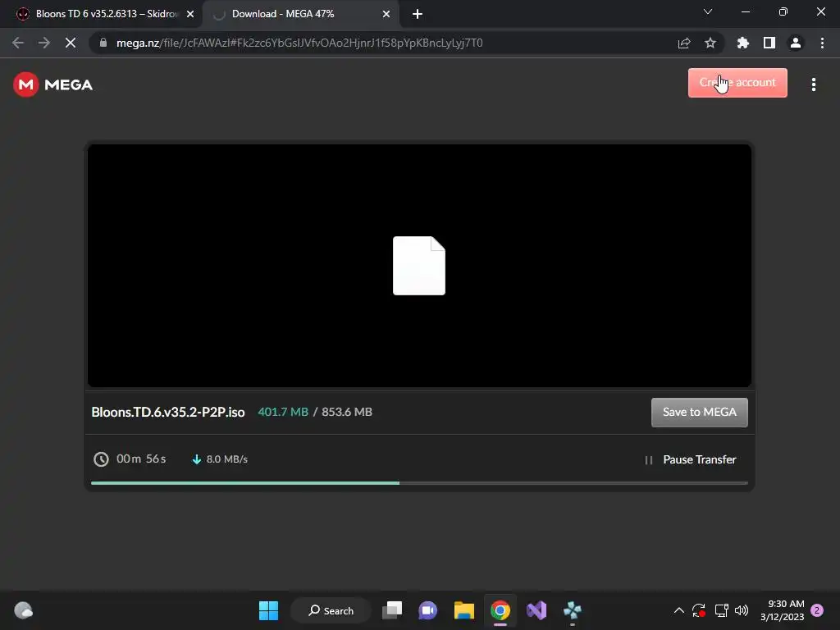Open Chrome extensions puzzle icon

[743, 43]
